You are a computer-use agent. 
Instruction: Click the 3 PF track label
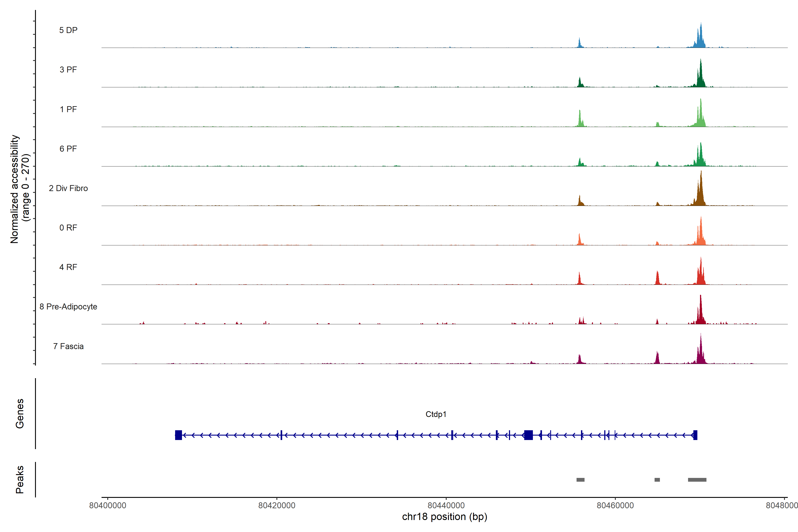pyautogui.click(x=68, y=70)
